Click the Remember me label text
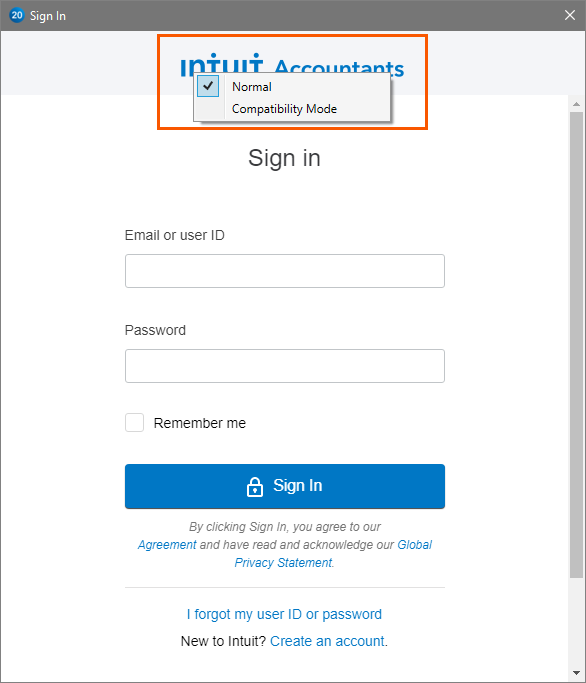This screenshot has width=586, height=683. [x=200, y=423]
